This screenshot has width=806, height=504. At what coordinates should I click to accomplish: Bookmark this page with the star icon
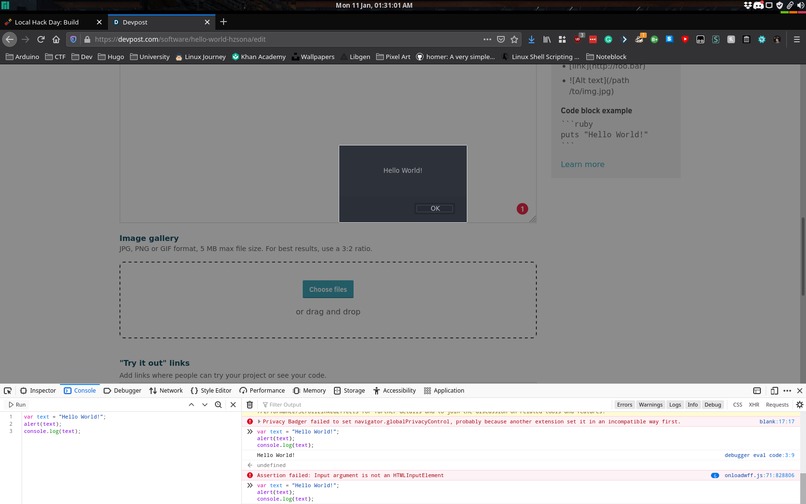coord(514,39)
